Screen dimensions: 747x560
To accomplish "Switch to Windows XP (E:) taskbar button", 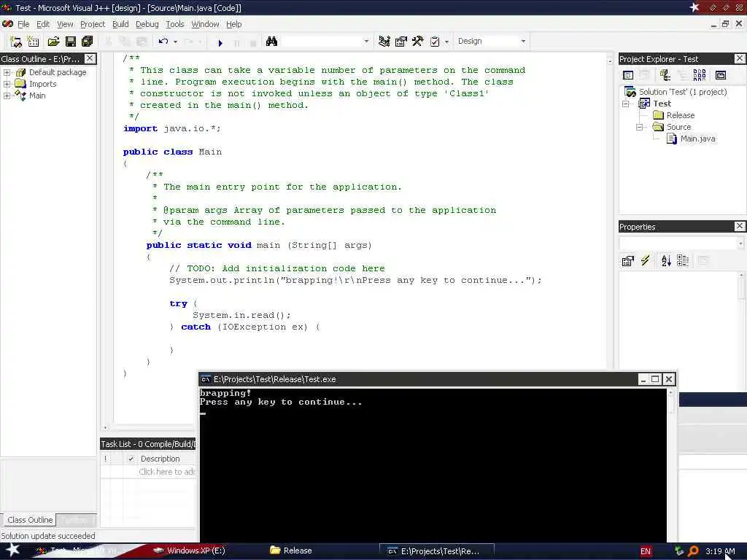I will click(x=190, y=551).
